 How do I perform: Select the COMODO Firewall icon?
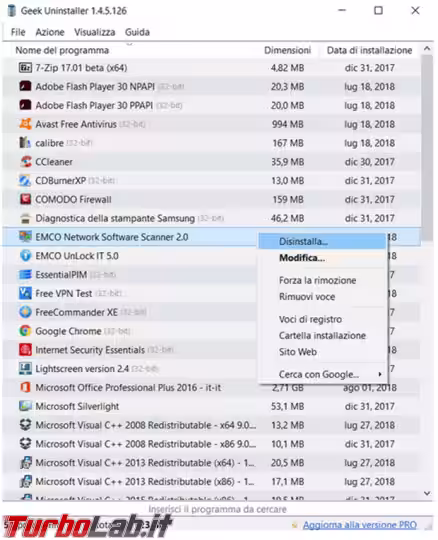25,199
